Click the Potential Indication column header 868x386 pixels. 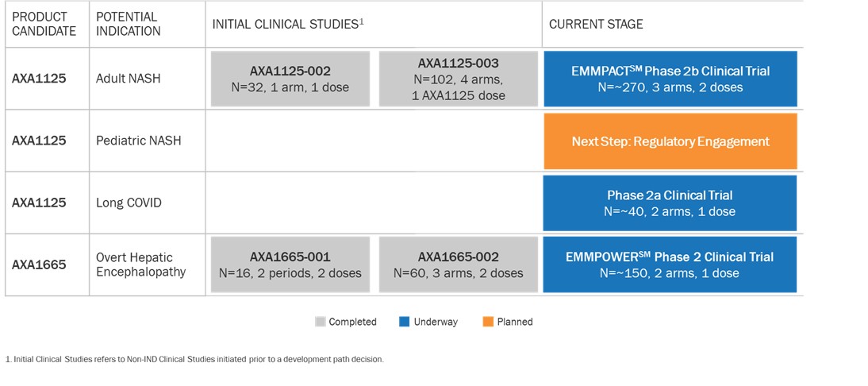point(129,24)
